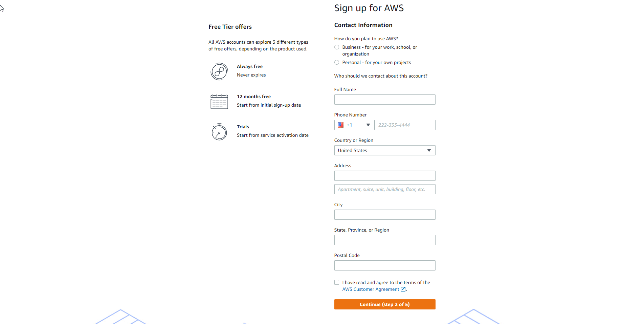Select the Business account usage option
This screenshot has width=644, height=324.
pos(337,47)
